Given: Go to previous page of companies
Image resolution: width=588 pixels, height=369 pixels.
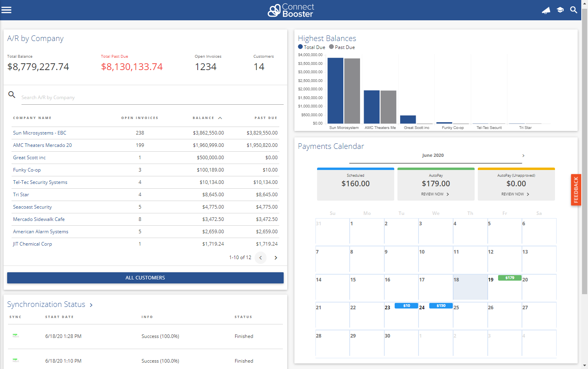Looking at the screenshot, I should click(261, 258).
